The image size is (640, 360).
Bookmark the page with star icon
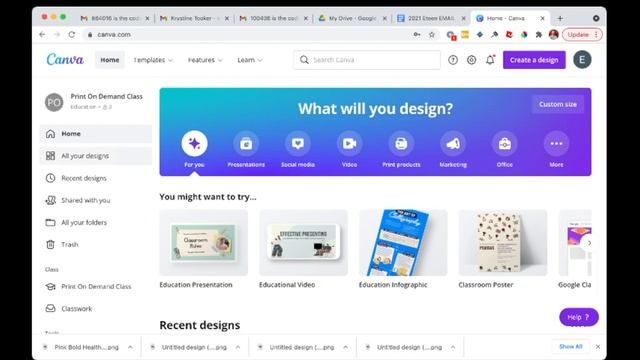tap(431, 35)
